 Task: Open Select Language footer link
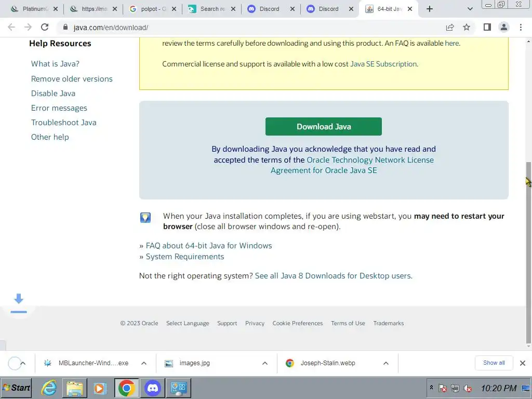click(x=188, y=323)
